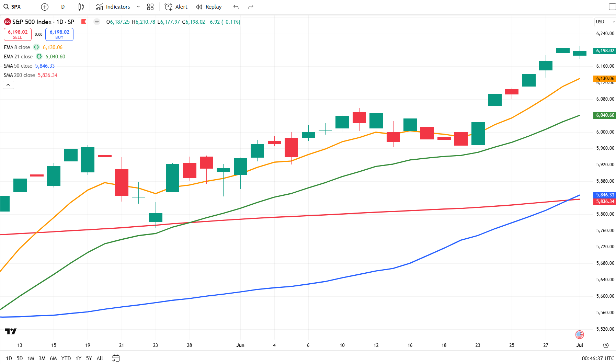Toggle the market status dash icon

click(x=97, y=22)
